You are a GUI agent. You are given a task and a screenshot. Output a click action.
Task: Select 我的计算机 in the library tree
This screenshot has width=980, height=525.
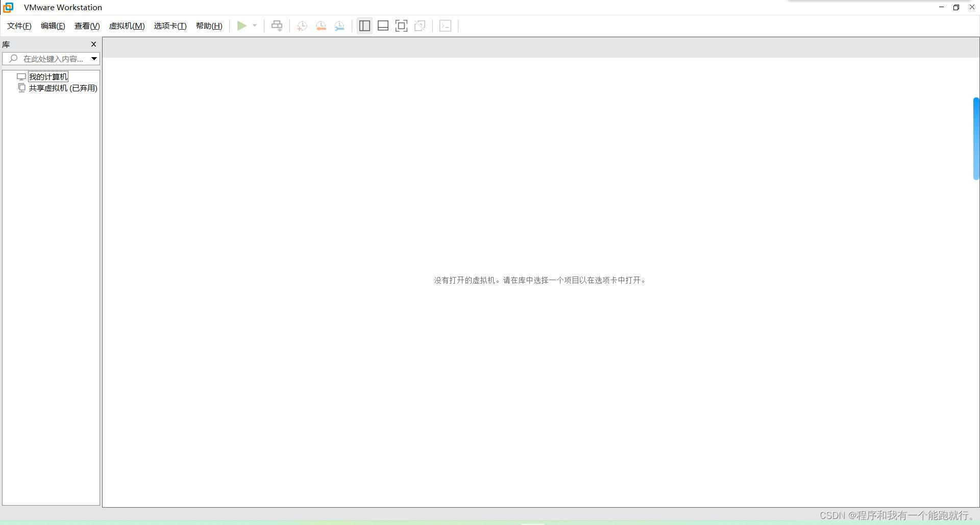tap(48, 77)
